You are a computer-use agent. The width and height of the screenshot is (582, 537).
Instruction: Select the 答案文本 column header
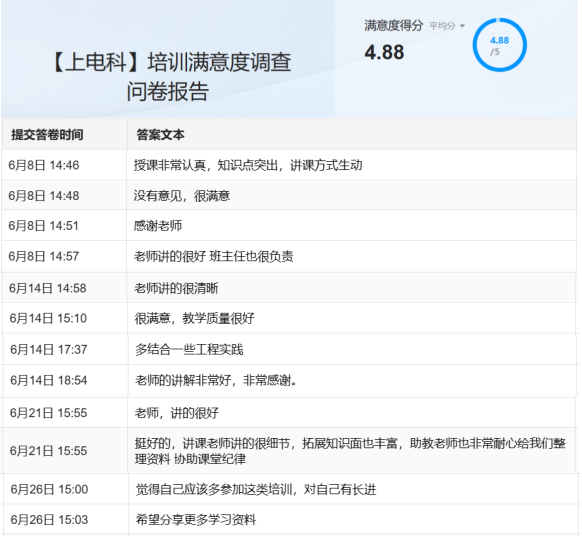tap(160, 134)
